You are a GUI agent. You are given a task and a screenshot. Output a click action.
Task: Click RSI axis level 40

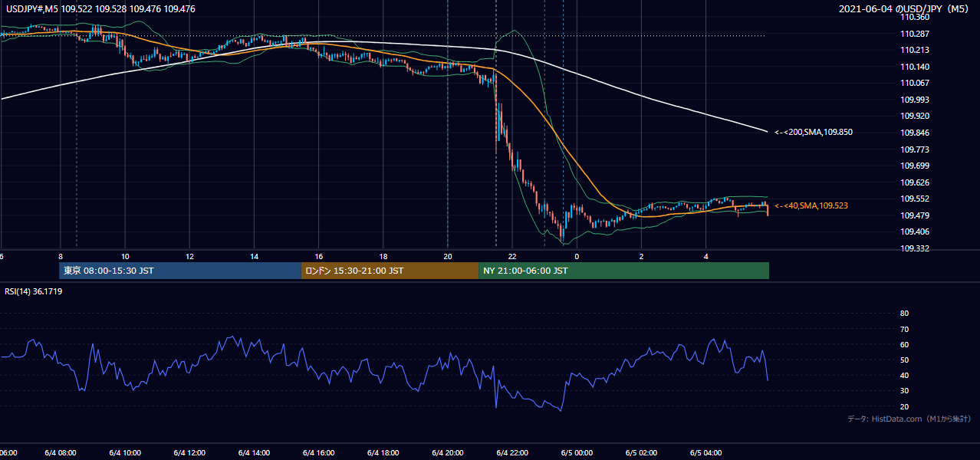(904, 375)
